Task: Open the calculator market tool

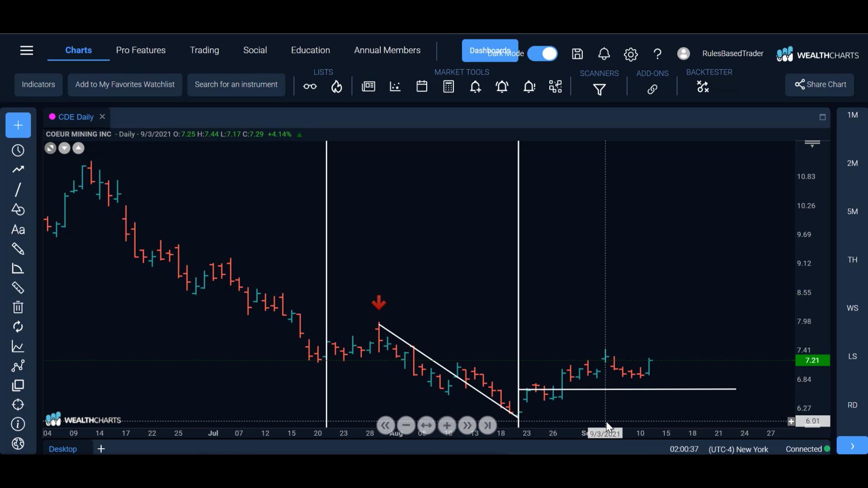Action: click(448, 86)
